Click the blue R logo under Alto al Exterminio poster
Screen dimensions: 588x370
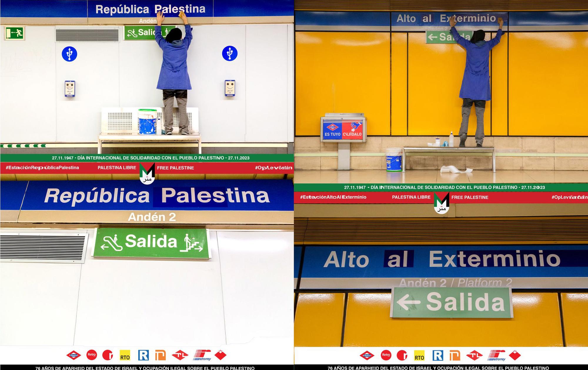[x=437, y=356]
